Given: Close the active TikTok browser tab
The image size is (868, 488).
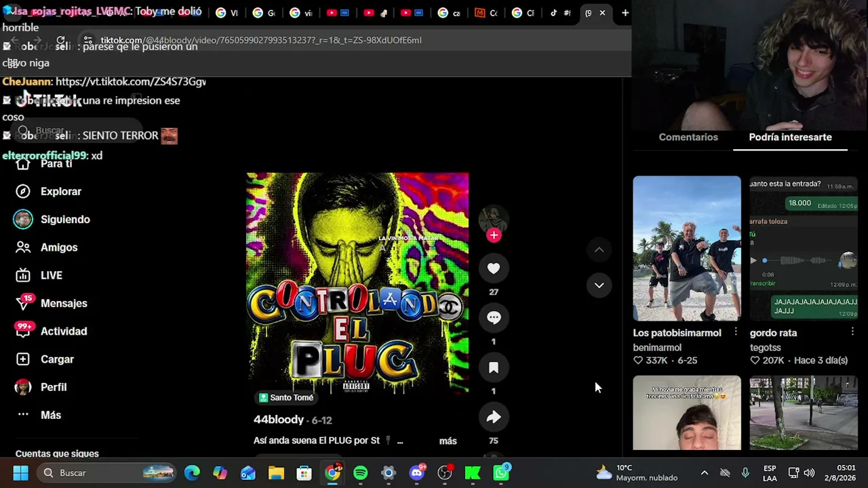Looking at the screenshot, I should tap(602, 13).
